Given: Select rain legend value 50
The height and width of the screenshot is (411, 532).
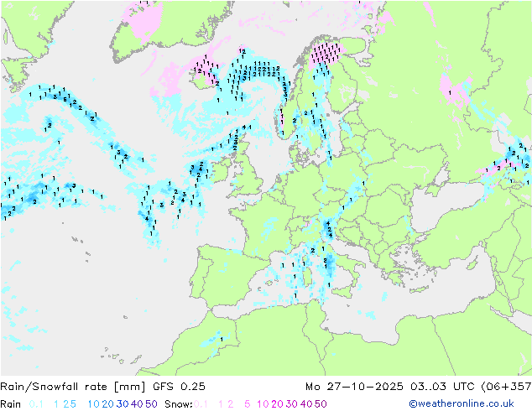Looking at the screenshot, I should pos(151,404).
